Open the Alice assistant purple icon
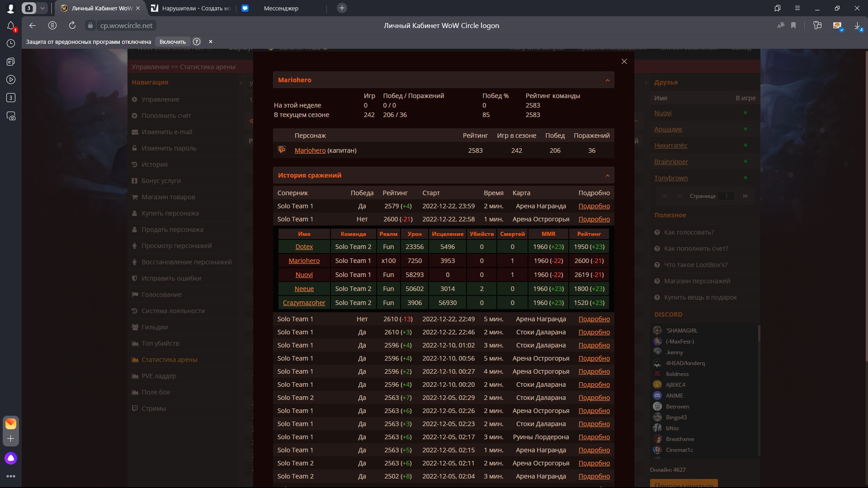The width and height of the screenshot is (868, 488). click(11, 458)
